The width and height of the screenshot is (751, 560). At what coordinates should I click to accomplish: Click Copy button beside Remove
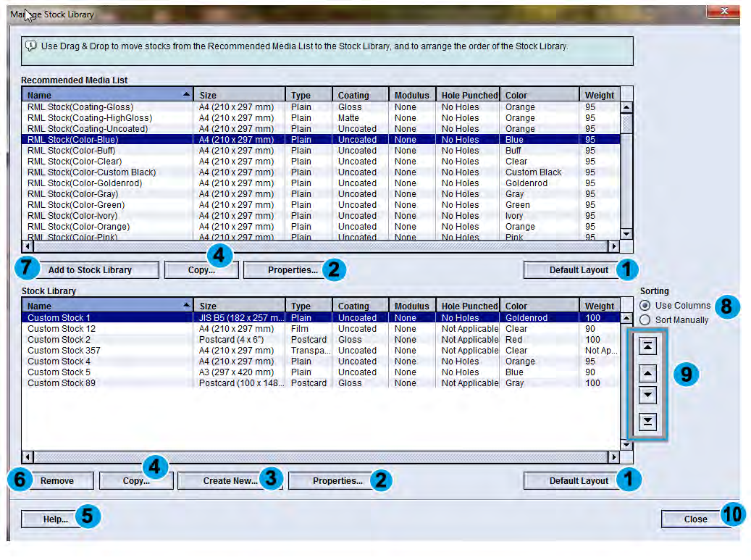coord(136,481)
